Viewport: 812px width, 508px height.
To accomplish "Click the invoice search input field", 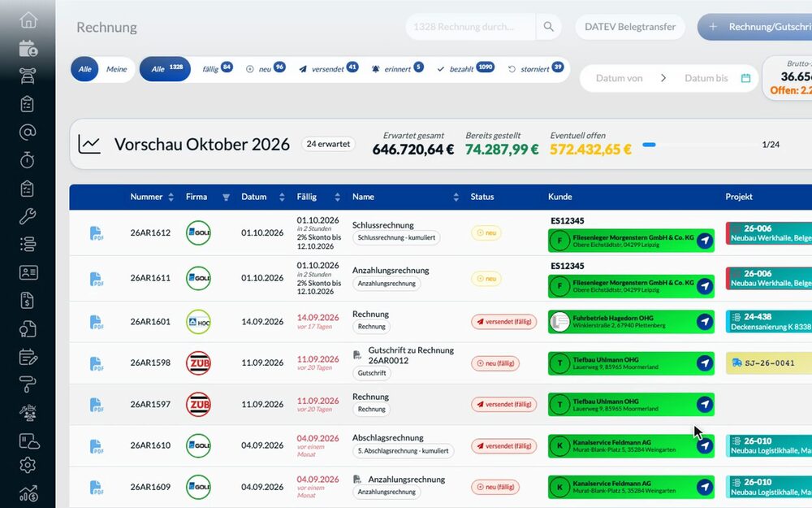I will point(470,27).
